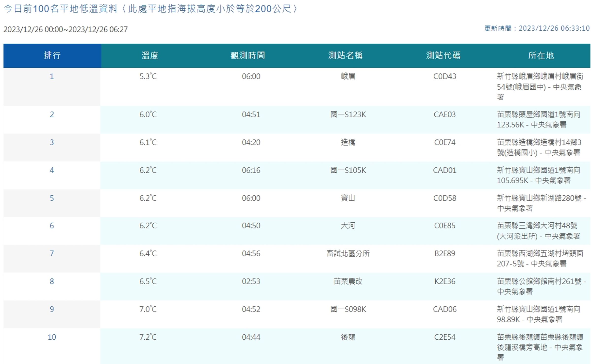Click observation time 04:50
591x364 pixels.
(x=251, y=226)
